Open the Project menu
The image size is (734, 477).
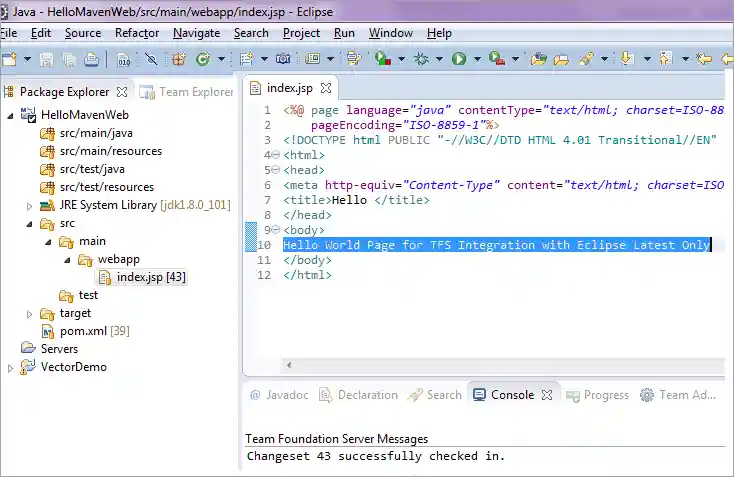pos(301,33)
